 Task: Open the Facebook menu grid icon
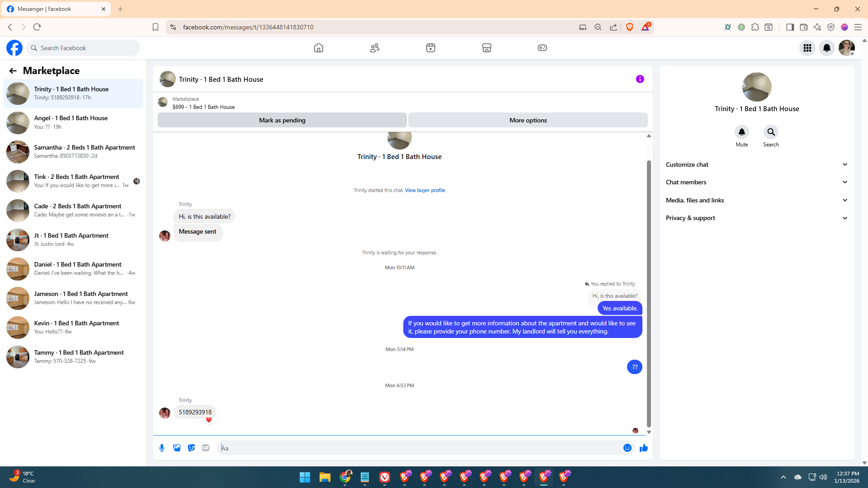[x=807, y=48]
